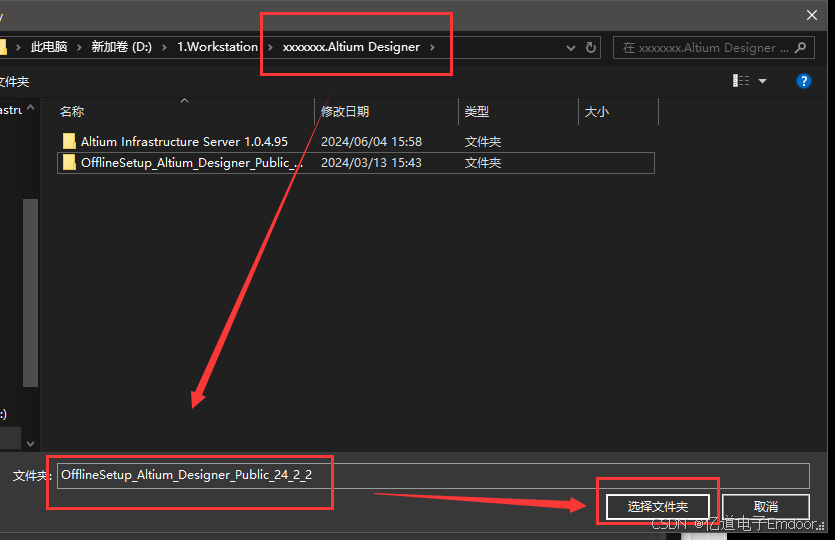Click folder icon of OfflineSetup_Altium_Designer_Public
This screenshot has width=835, height=540.
pyautogui.click(x=69, y=162)
